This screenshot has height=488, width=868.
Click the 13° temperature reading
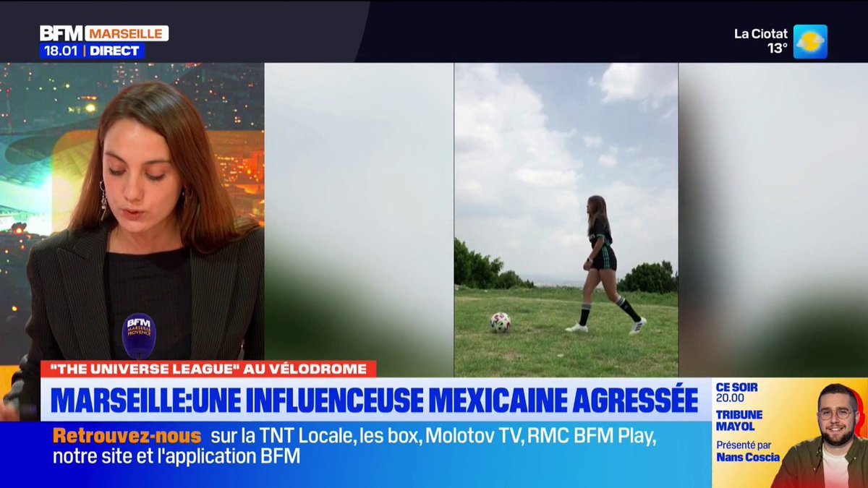coord(778,48)
